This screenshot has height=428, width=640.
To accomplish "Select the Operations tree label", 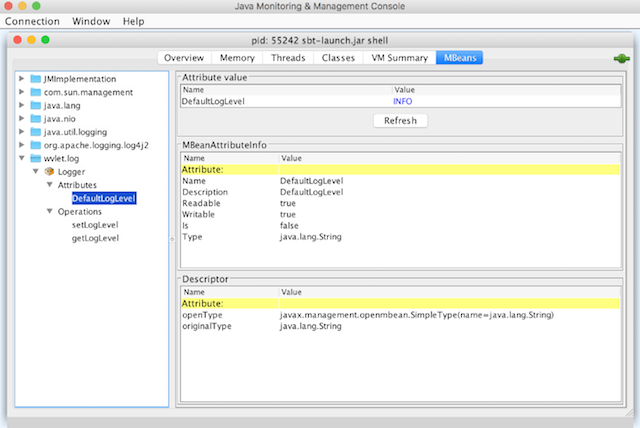I will [80, 211].
